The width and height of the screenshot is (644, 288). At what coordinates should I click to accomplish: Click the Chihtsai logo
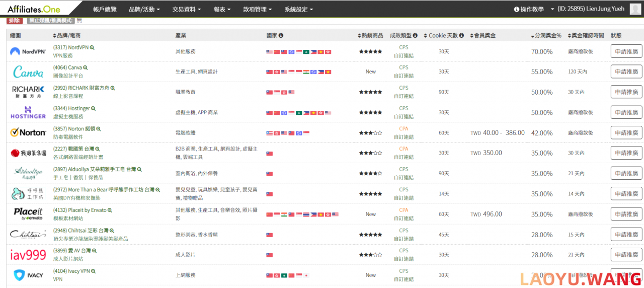coord(28,234)
